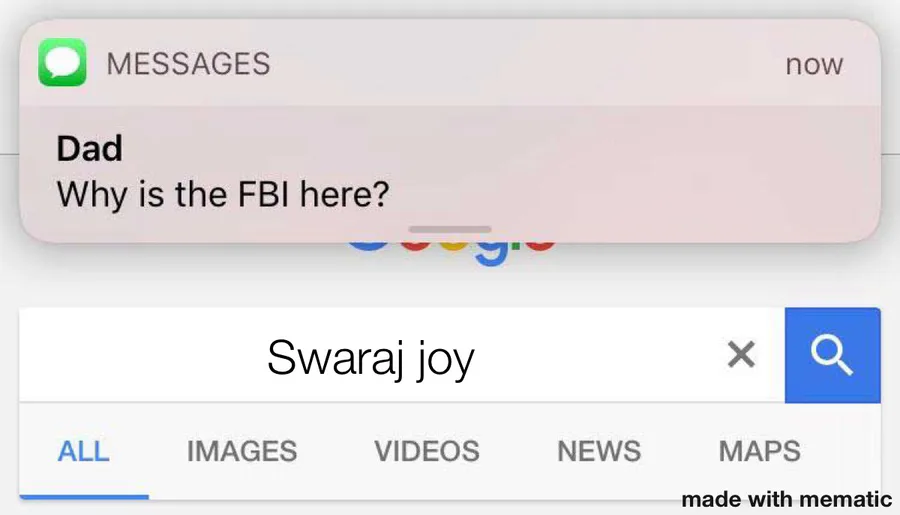Click the blue magnifier search button
The height and width of the screenshot is (515, 900).
pos(832,355)
